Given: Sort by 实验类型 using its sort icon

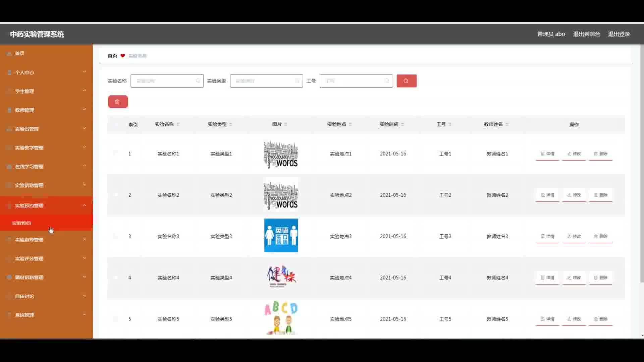Looking at the screenshot, I should (231, 124).
